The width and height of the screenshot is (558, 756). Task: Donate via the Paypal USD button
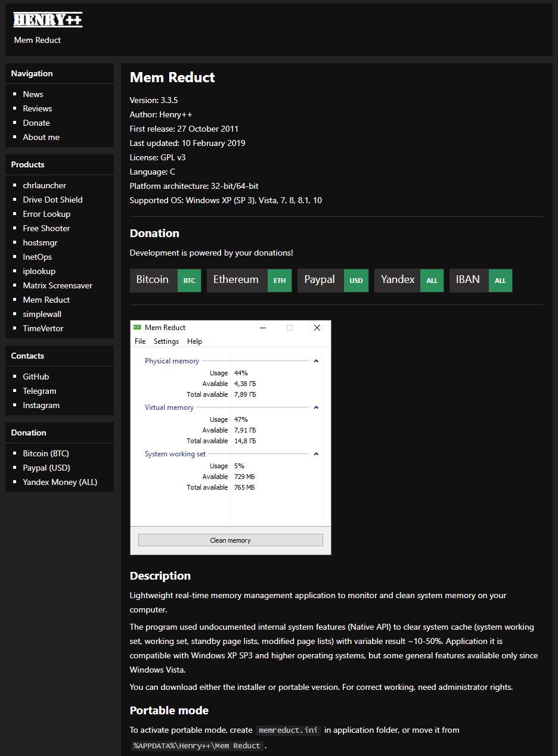point(333,280)
